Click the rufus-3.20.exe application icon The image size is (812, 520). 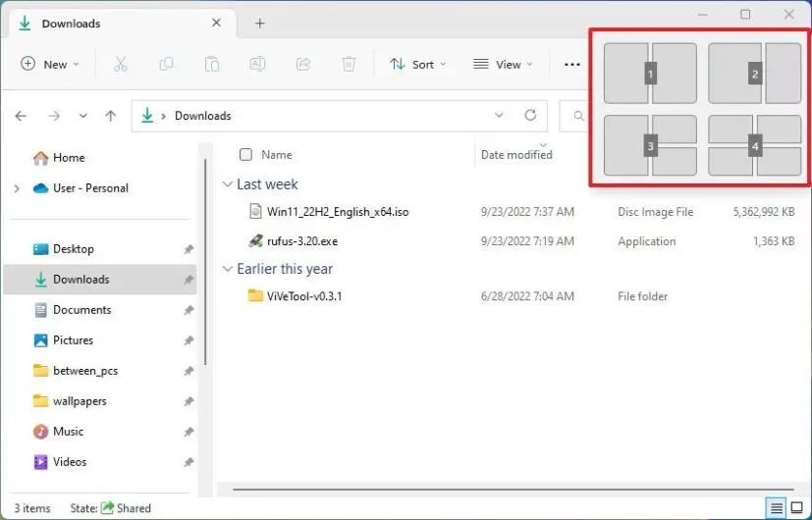255,241
